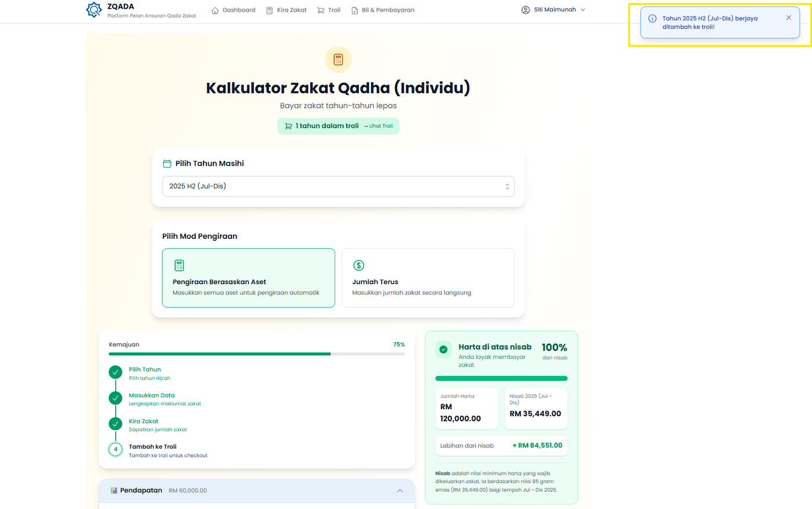This screenshot has width=812, height=509.
Task: Click the Tambah ke Troli step 4 circle
Action: [115, 449]
